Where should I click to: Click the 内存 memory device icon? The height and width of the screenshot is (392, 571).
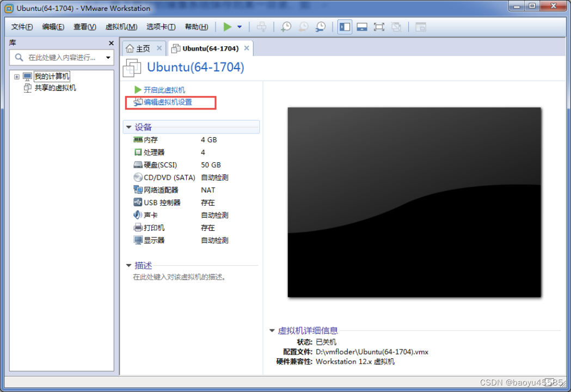coord(138,139)
